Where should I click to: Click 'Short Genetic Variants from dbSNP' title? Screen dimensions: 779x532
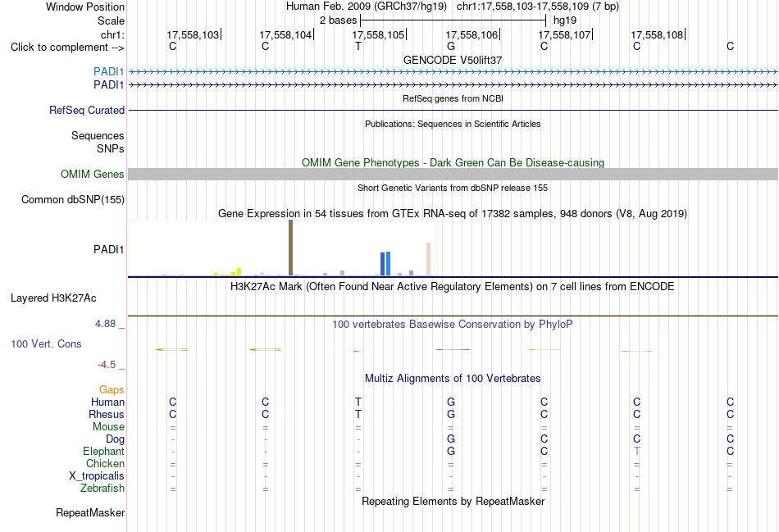coord(453,188)
